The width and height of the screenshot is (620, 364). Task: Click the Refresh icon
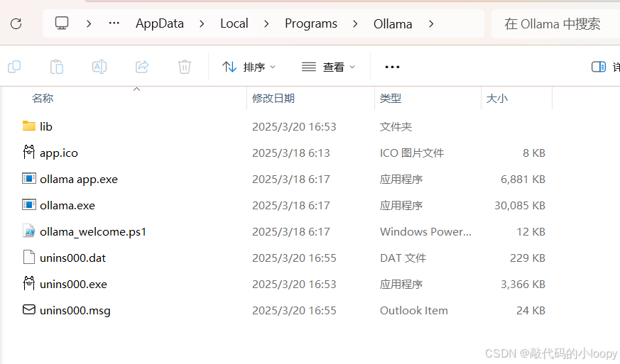[x=16, y=23]
